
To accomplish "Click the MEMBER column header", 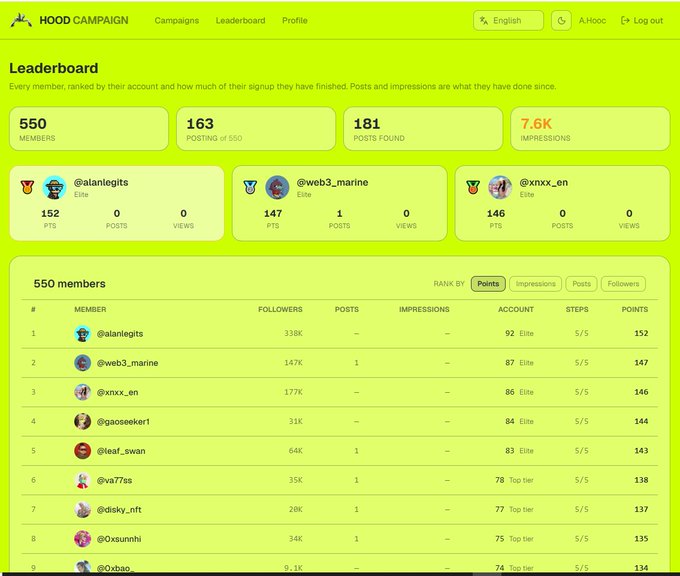I will (x=90, y=309).
